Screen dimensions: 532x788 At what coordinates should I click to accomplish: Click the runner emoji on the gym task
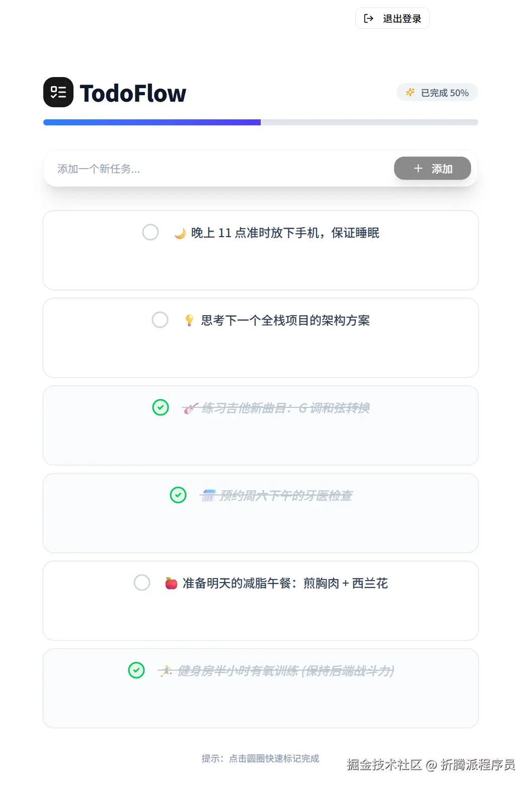click(165, 670)
